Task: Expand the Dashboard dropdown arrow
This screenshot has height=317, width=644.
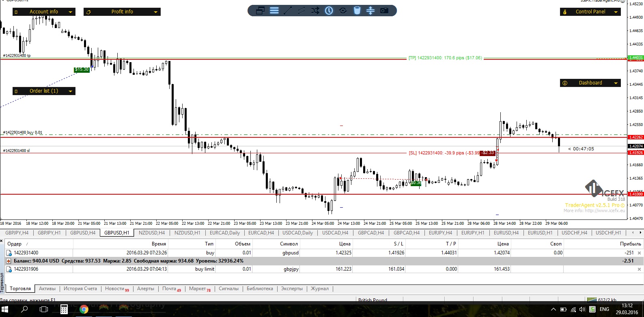Action: tap(616, 83)
